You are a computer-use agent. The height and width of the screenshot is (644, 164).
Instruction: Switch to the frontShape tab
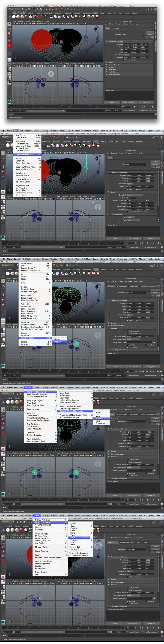click(x=115, y=28)
